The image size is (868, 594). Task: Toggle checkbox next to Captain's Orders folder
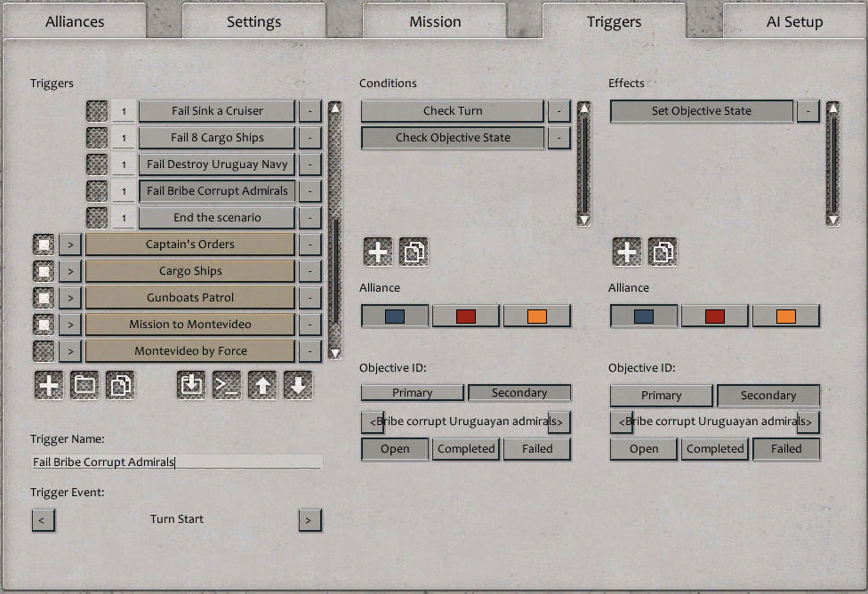click(44, 245)
